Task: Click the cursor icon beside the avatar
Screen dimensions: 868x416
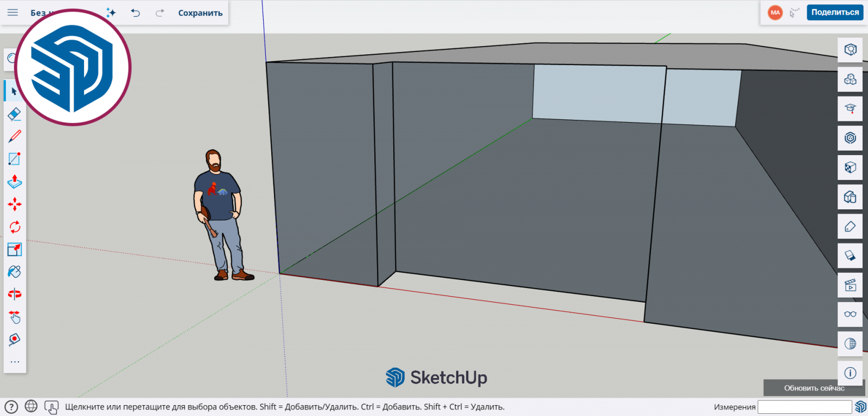Action: click(794, 12)
